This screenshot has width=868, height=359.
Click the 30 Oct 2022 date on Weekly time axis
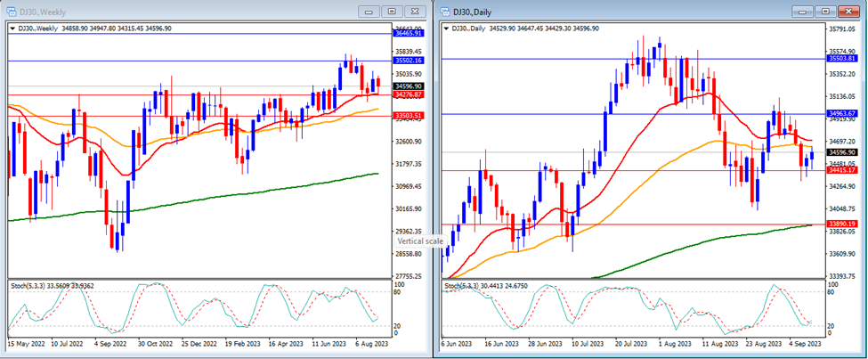point(154,344)
